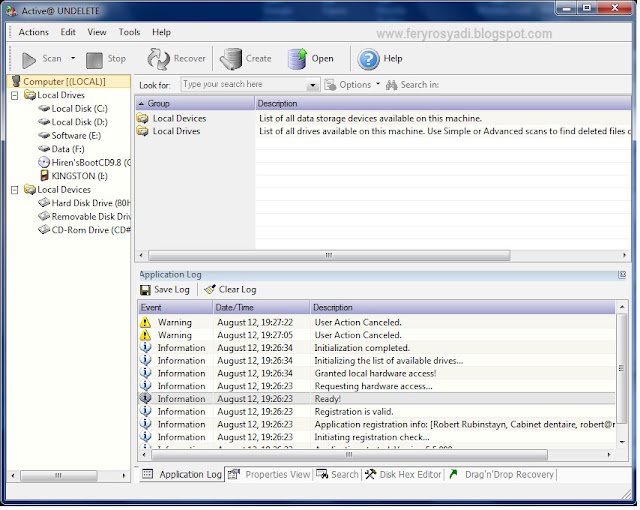The width and height of the screenshot is (640, 510).
Task: Click the Look for search field
Action: 244,85
